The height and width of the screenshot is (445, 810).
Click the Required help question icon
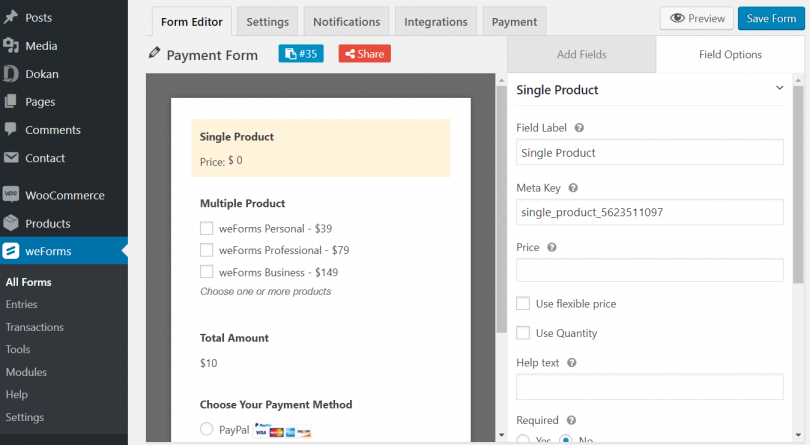coord(571,420)
